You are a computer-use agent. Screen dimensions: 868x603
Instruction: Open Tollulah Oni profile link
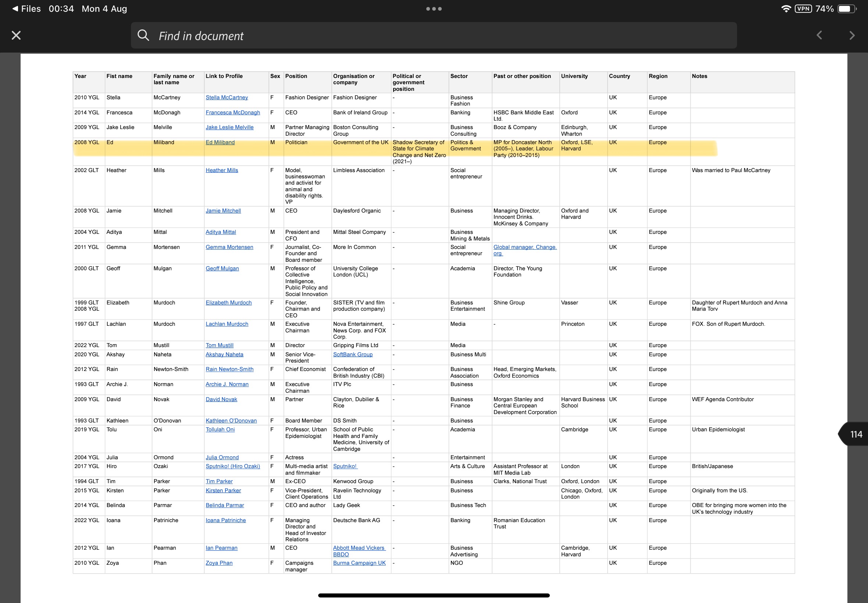tap(220, 429)
